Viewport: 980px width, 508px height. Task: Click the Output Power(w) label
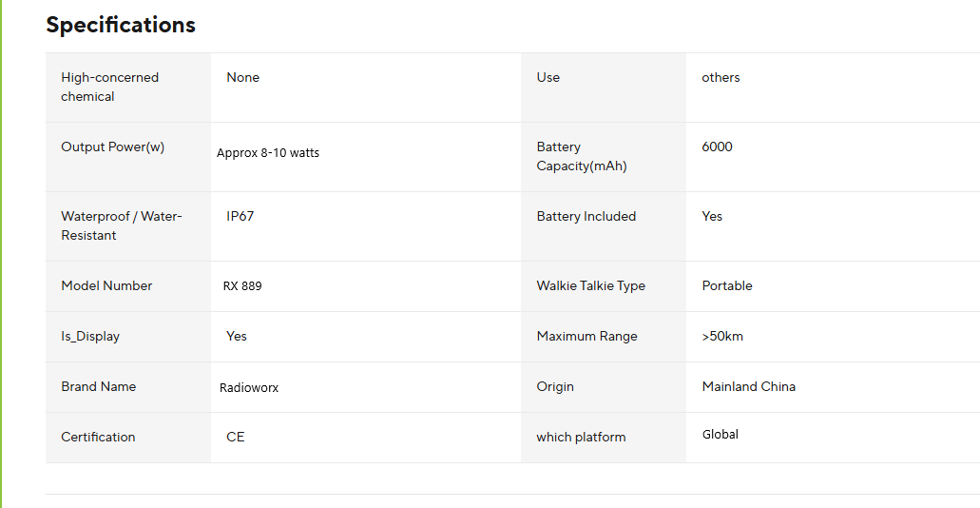[112, 147]
